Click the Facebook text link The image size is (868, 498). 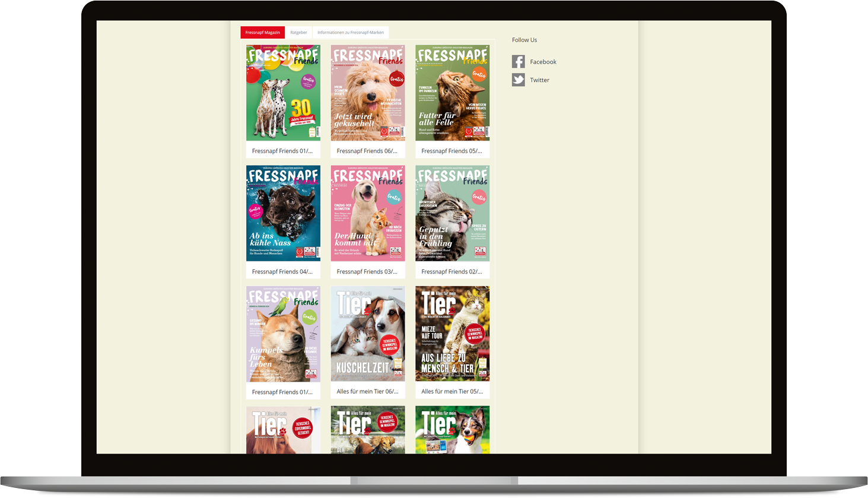542,61
